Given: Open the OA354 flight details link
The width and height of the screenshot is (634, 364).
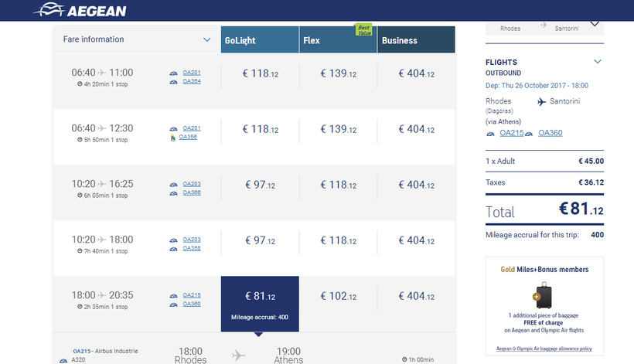Looking at the screenshot, I should [x=191, y=81].
